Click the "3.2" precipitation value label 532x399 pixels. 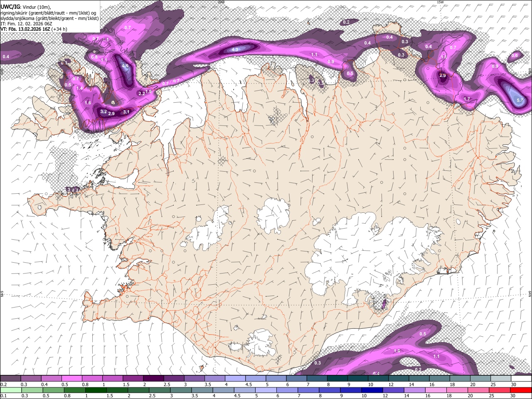click(x=103, y=112)
